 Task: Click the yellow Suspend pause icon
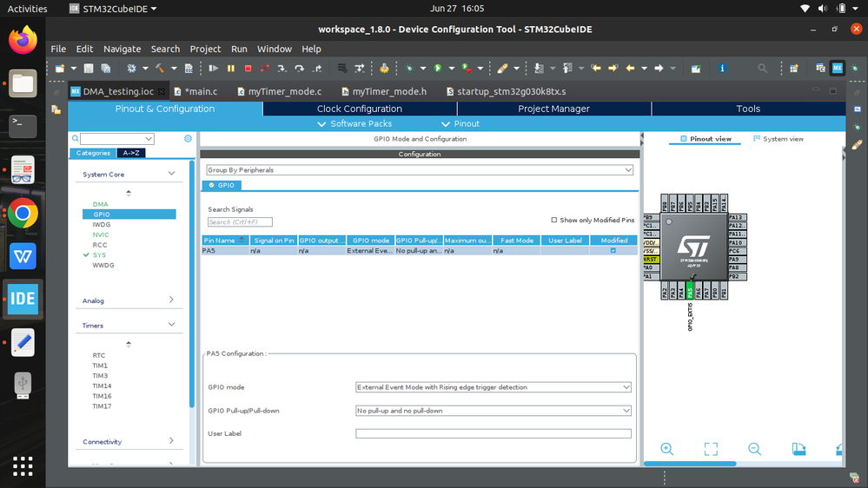(231, 69)
